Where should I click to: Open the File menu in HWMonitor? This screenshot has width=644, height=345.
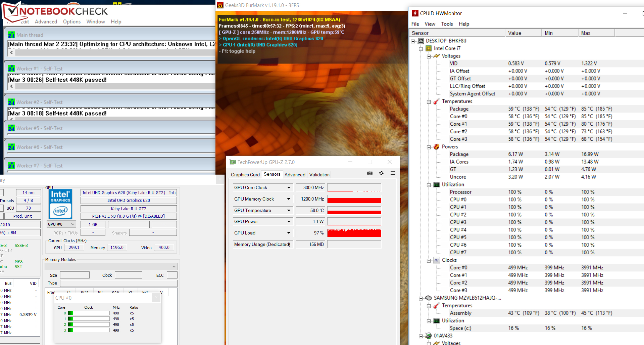[x=415, y=24]
